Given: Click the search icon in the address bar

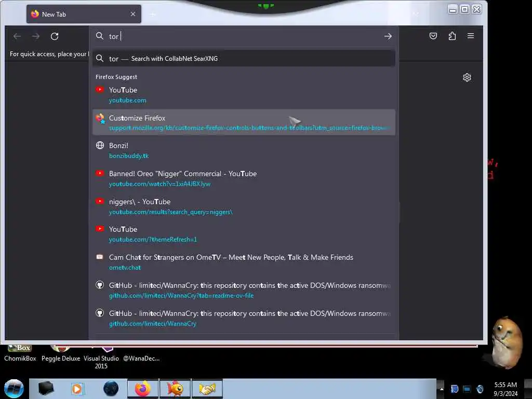Looking at the screenshot, I should 99,36.
